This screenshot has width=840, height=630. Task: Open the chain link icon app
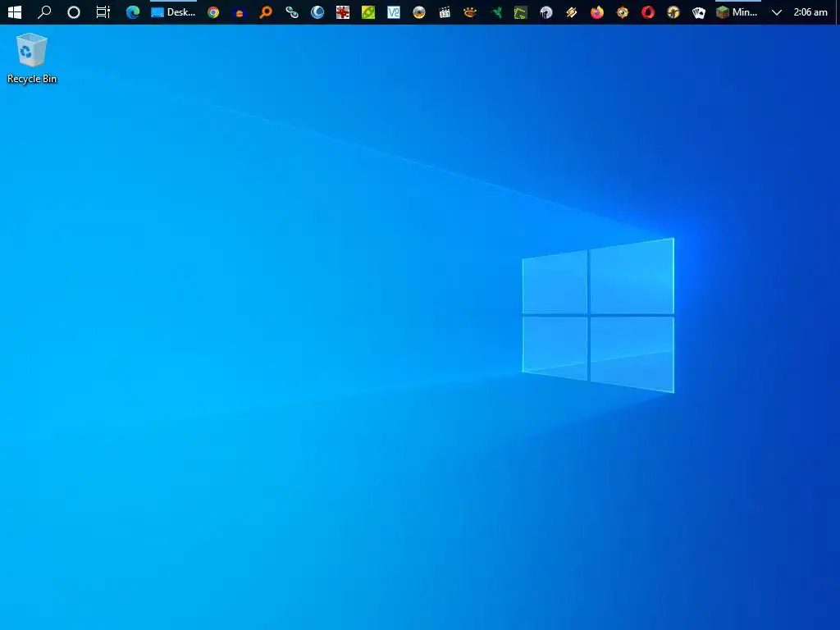(291, 11)
